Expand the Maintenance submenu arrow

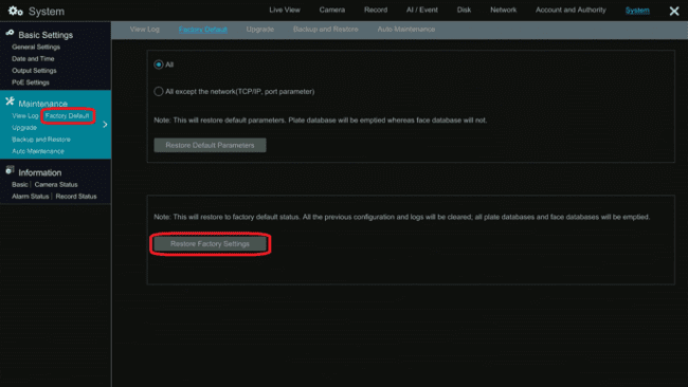coord(105,125)
